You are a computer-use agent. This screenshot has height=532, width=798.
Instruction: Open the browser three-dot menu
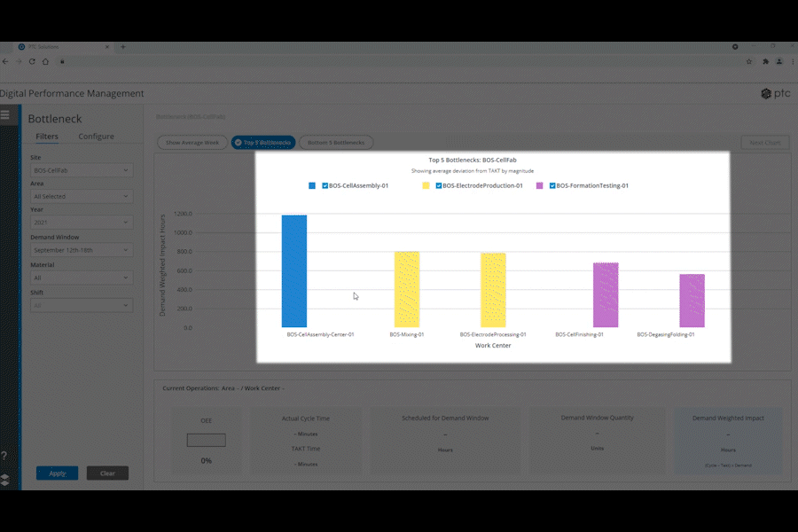pyautogui.click(x=793, y=61)
